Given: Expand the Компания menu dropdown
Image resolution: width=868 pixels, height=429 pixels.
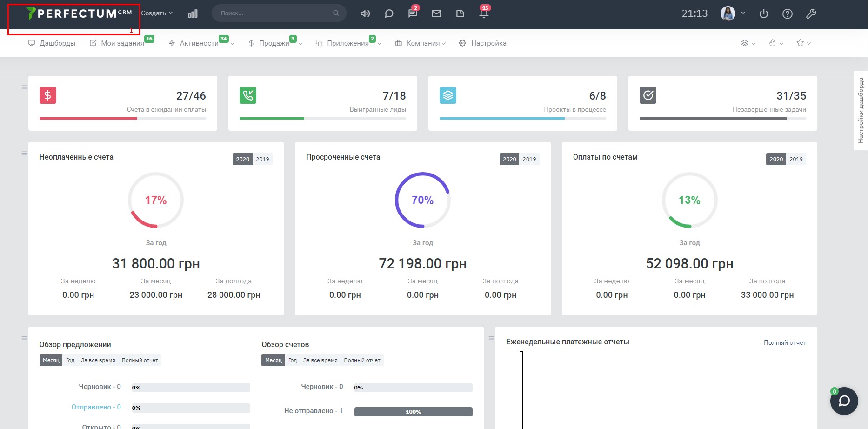Looking at the screenshot, I should (x=421, y=43).
